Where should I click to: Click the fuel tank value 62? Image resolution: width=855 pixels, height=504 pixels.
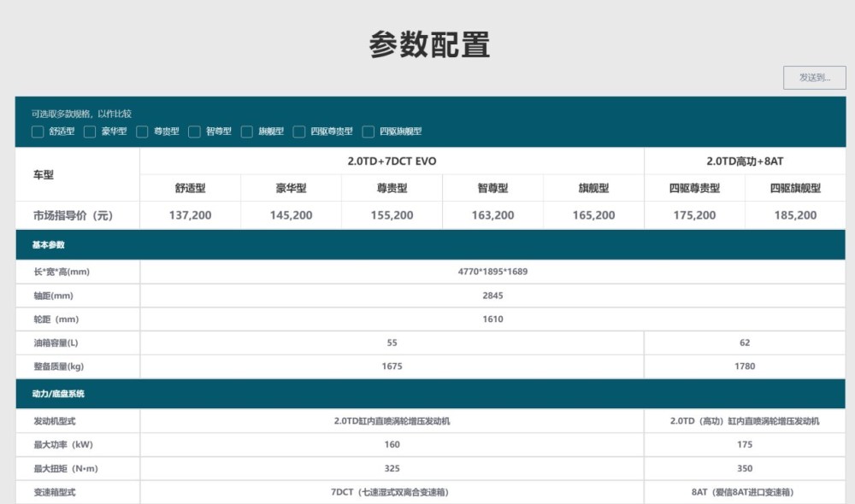click(745, 343)
